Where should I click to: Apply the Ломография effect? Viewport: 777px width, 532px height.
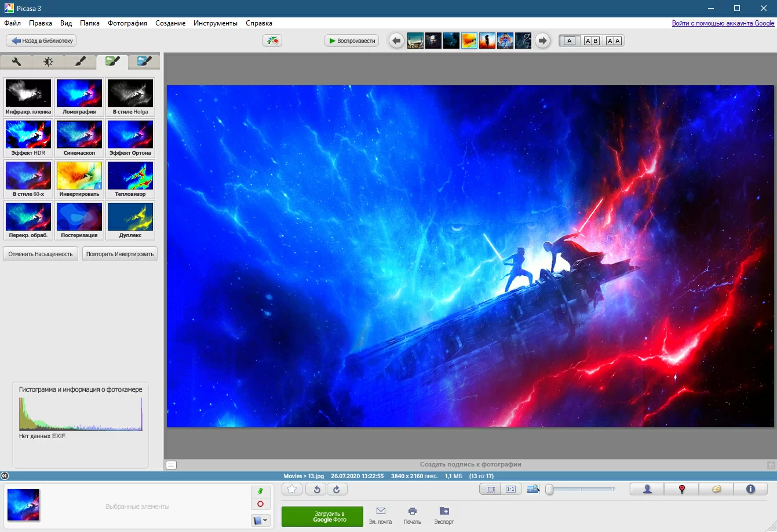pos(79,97)
